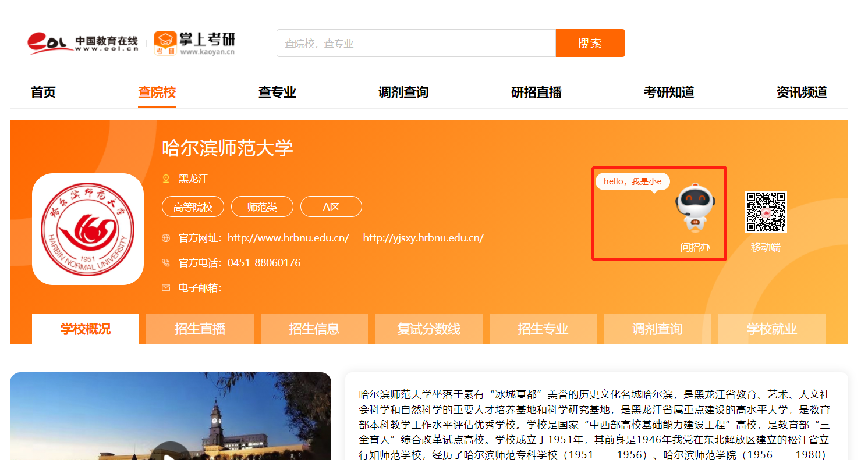Switch to the 招生专业 tab

[x=543, y=329]
